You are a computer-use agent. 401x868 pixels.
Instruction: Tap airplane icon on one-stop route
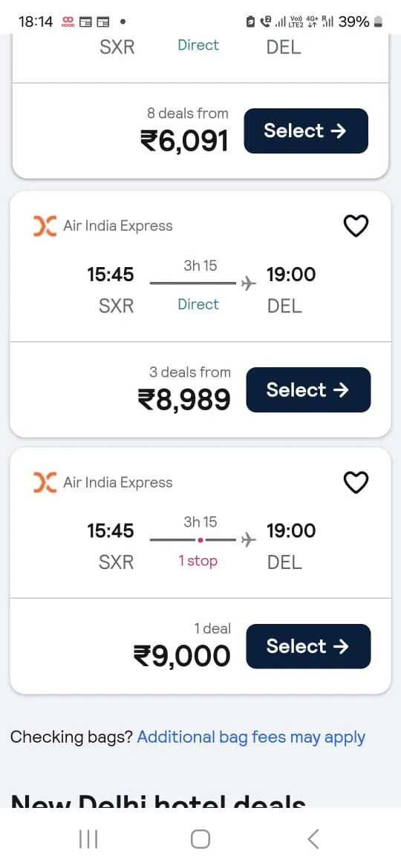249,540
